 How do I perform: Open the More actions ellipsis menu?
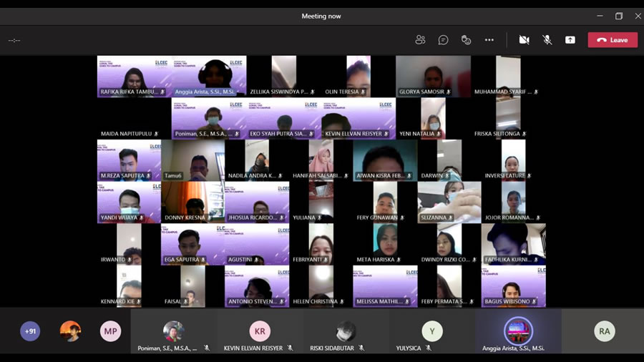click(x=489, y=40)
